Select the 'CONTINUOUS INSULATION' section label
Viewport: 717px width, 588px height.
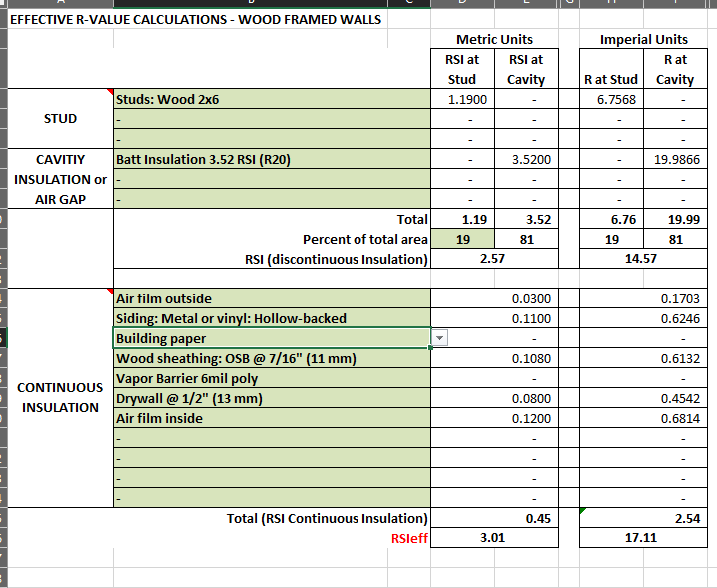point(60,397)
